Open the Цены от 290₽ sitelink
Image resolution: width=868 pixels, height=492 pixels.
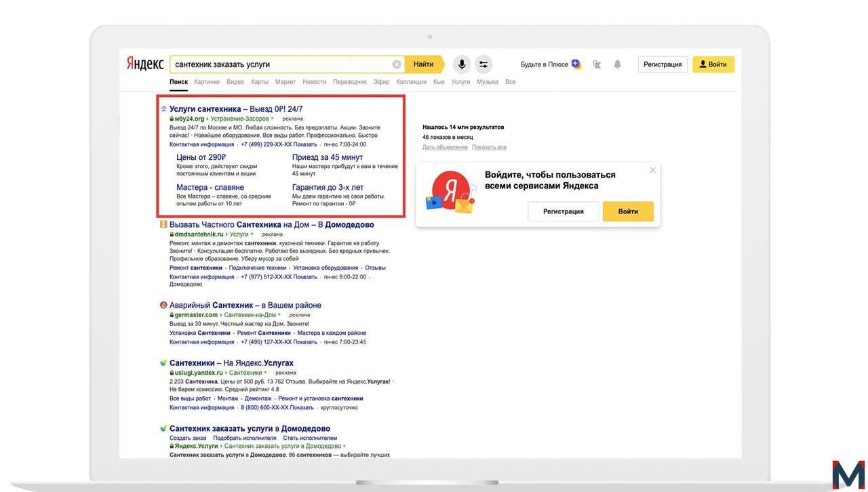[201, 157]
